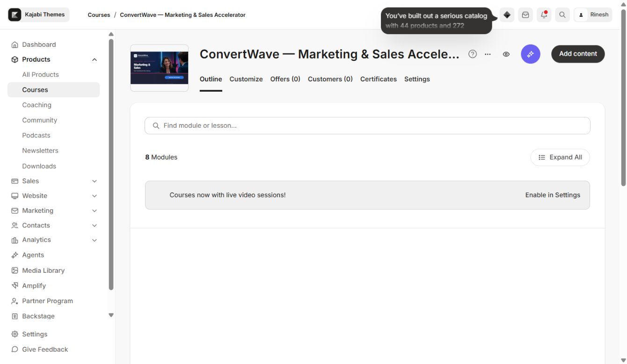The height and width of the screenshot is (364, 627).
Task: Open the Rinesh account menu
Action: coord(593,15)
